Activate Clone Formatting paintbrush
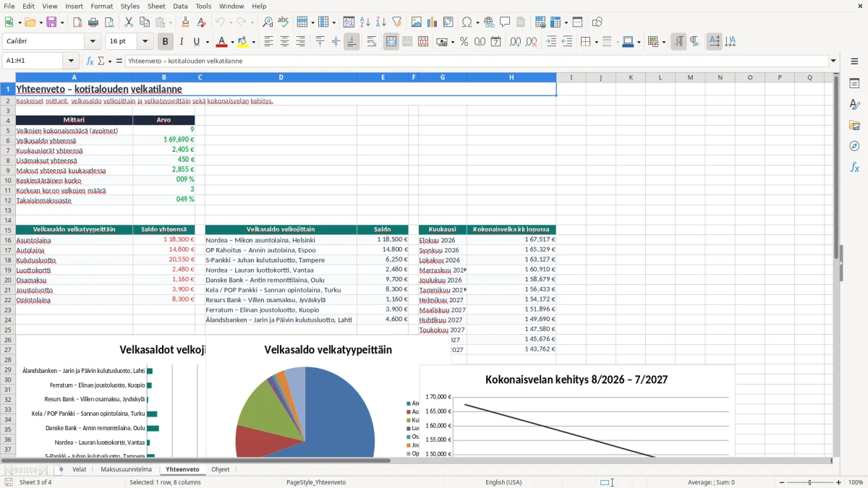This screenshot has width=868, height=488. tap(185, 22)
